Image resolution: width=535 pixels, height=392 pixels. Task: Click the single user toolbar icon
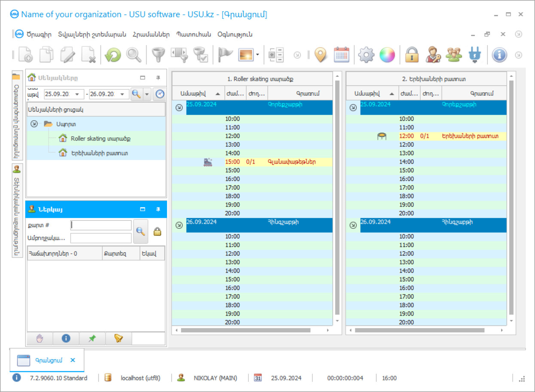click(433, 55)
